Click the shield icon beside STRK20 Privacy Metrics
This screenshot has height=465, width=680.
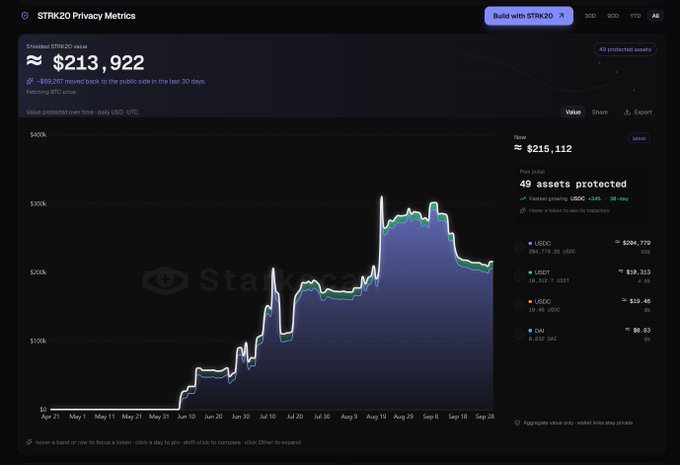click(x=25, y=16)
